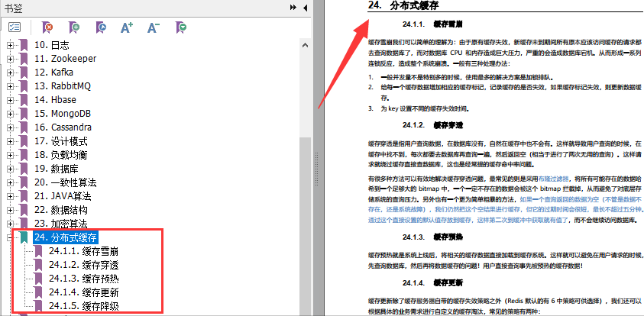
Task: Open the bookmark options checklist icon
Action: pyautogui.click(x=15, y=27)
